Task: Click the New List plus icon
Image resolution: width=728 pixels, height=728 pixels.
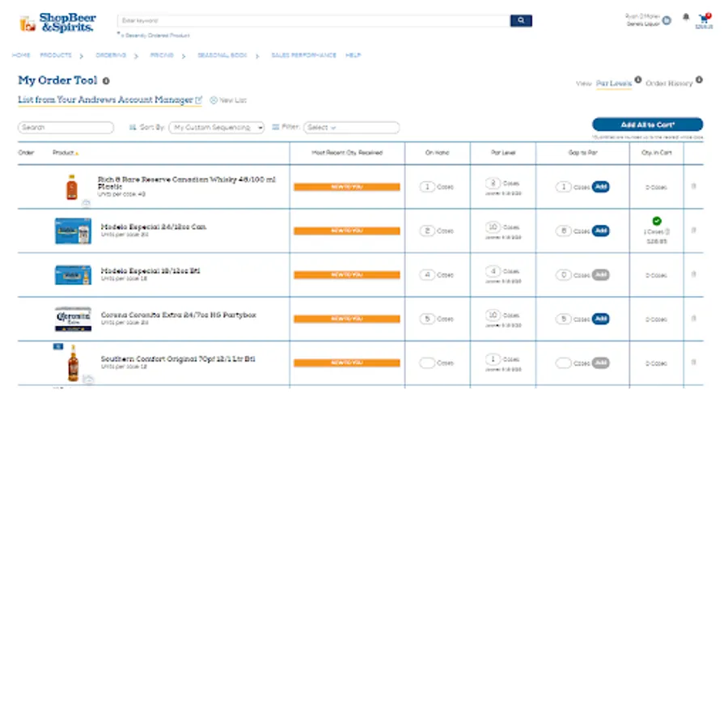Action: click(214, 100)
